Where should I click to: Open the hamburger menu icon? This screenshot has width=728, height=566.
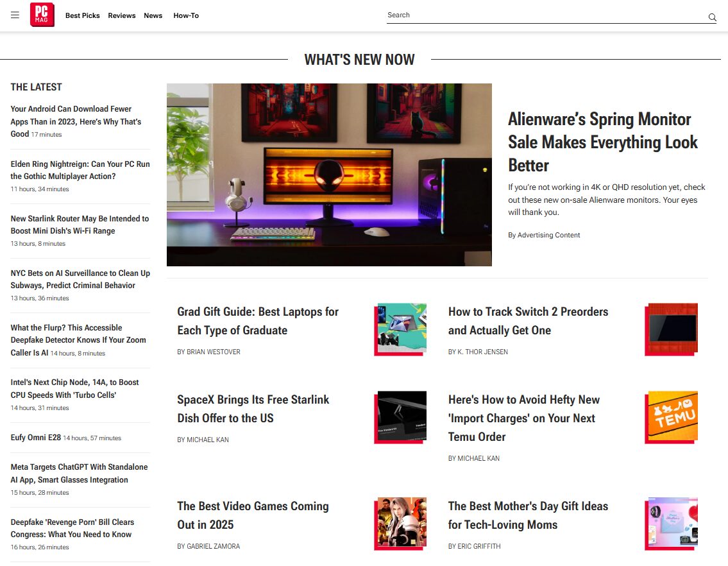pos(15,15)
